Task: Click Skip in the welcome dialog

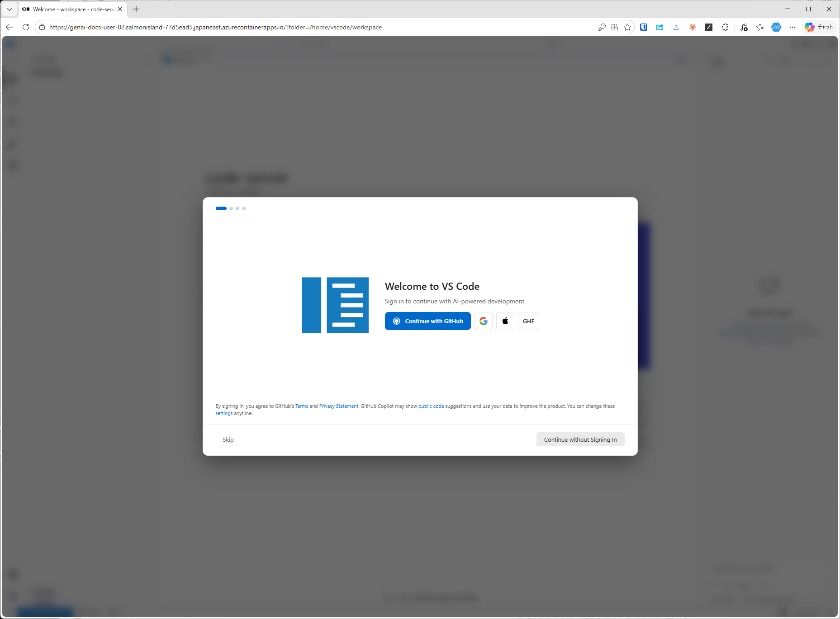Action: point(228,439)
